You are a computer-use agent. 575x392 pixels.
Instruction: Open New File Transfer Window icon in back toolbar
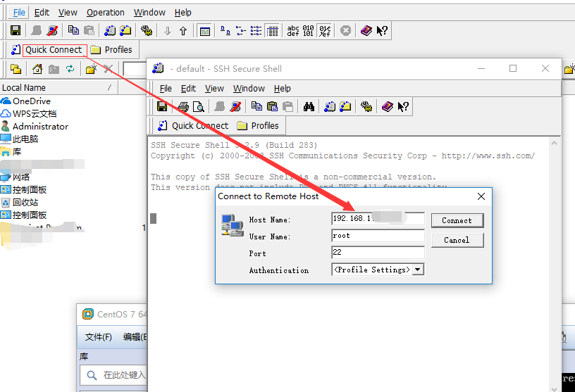[x=125, y=30]
